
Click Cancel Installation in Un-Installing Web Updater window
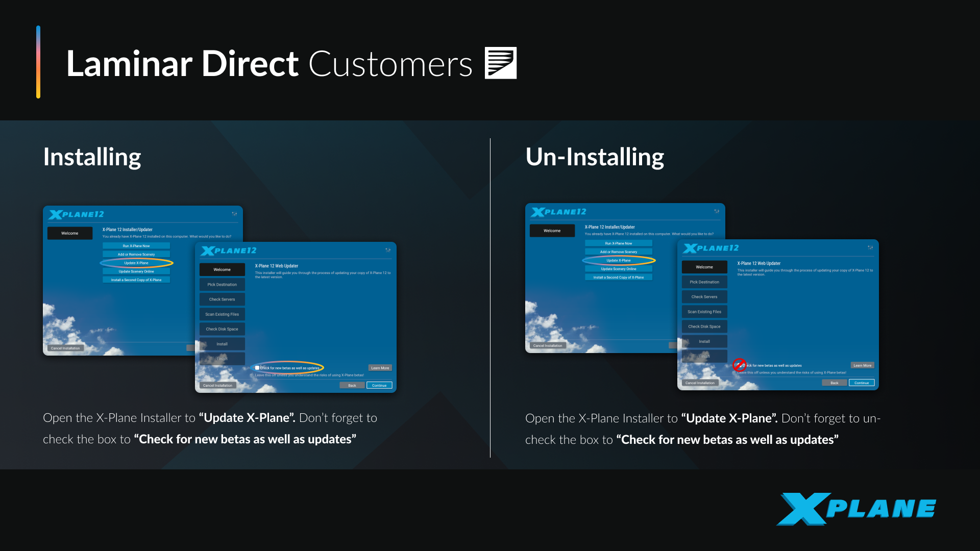pos(700,383)
